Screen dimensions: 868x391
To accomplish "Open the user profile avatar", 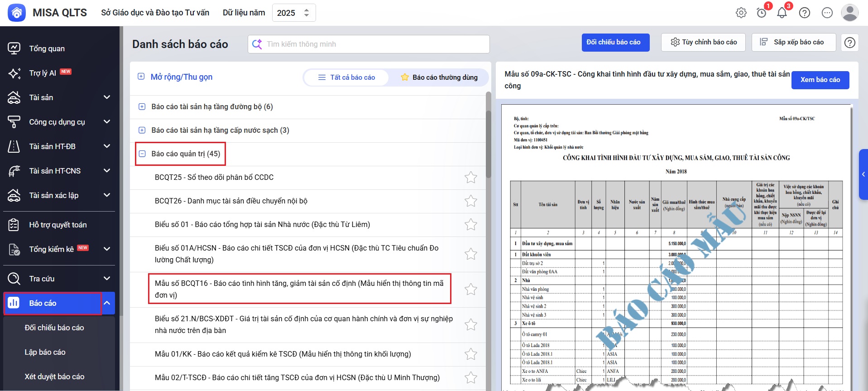I will coord(849,13).
